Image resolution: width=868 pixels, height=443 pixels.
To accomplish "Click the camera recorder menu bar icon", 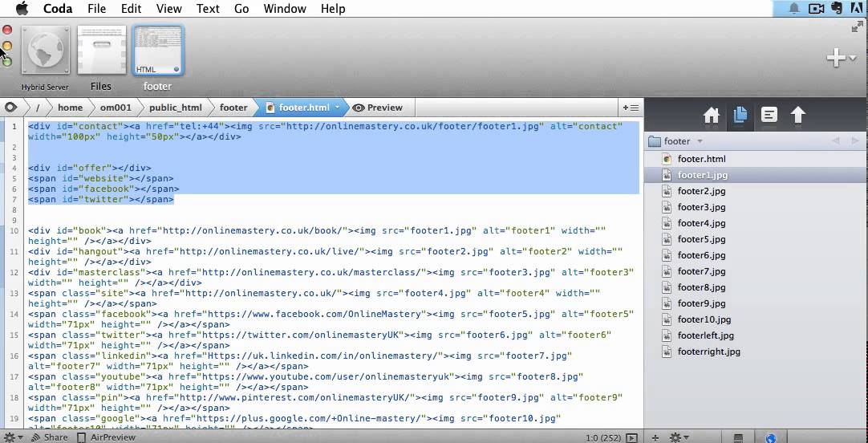I will pyautogui.click(x=816, y=8).
